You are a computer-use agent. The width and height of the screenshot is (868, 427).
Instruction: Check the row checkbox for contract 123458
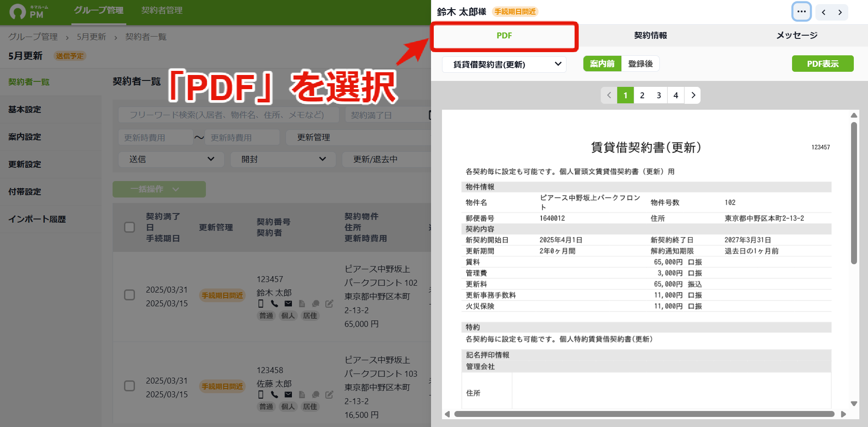[129, 386]
